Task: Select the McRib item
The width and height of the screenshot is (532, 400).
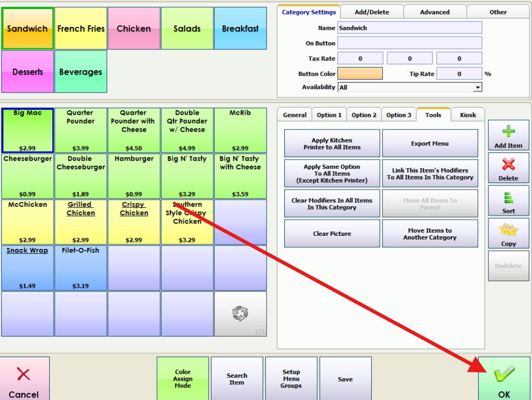Action: [x=241, y=131]
